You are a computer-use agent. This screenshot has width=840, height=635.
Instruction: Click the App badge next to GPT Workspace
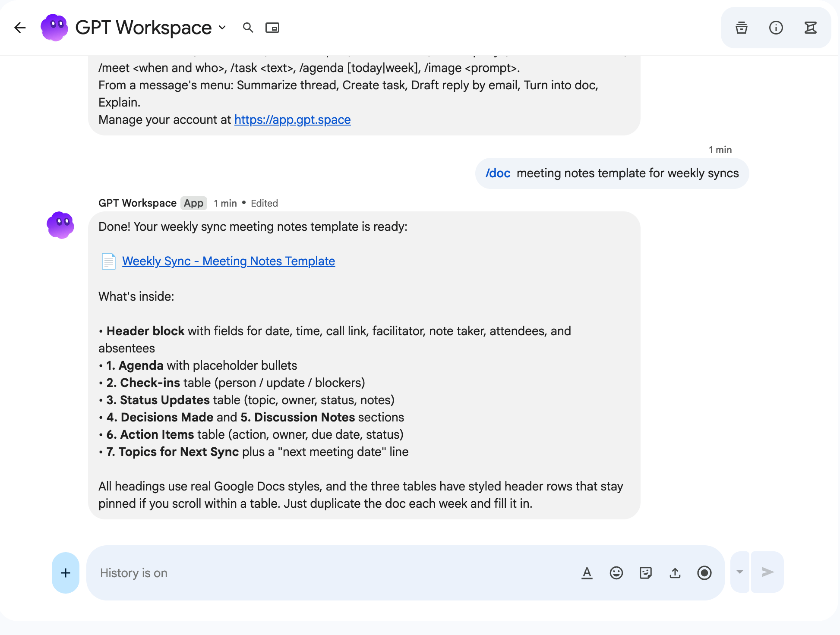(193, 203)
